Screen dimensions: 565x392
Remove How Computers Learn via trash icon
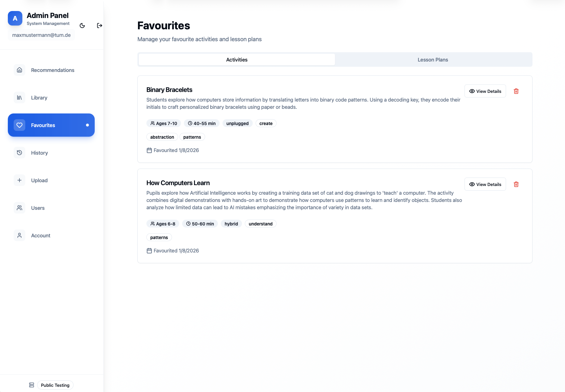pos(516,184)
